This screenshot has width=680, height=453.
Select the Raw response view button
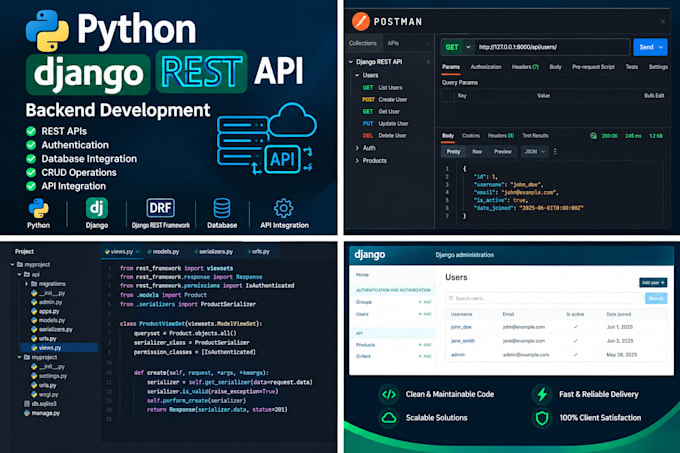(477, 151)
